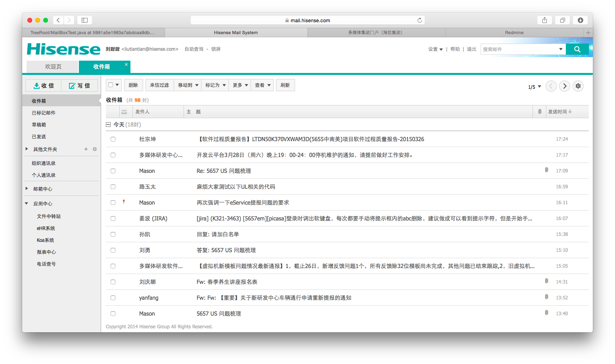The width and height of the screenshot is (615, 364).
Task: Click paperclip on 春季养生讲座报名表 mail
Action: [546, 281]
